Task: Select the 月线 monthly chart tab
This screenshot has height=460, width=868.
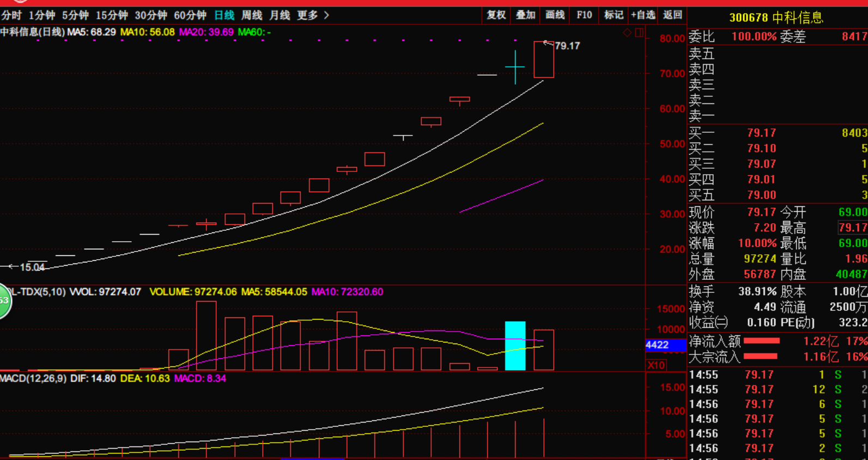Action: click(280, 15)
